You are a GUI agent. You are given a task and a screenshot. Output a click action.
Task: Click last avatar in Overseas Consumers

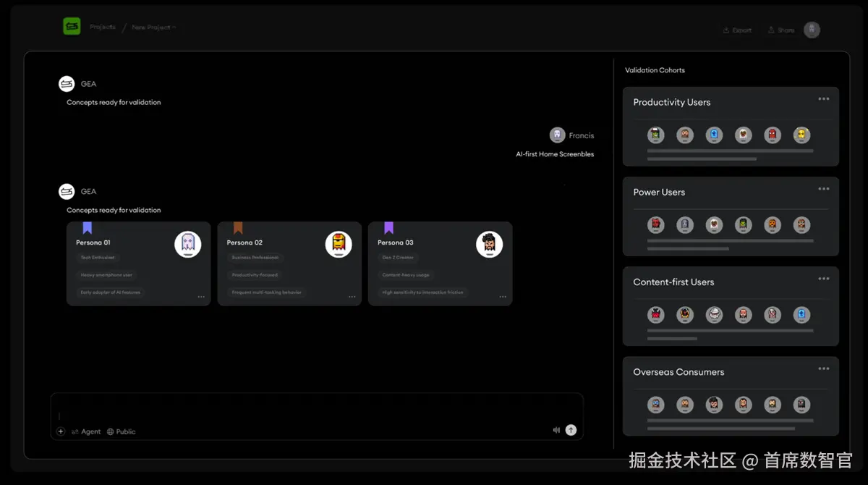[x=801, y=405]
